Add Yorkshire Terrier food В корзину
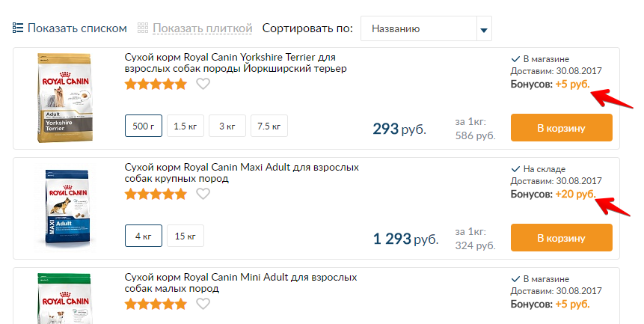The width and height of the screenshot is (644, 324). [x=561, y=128]
